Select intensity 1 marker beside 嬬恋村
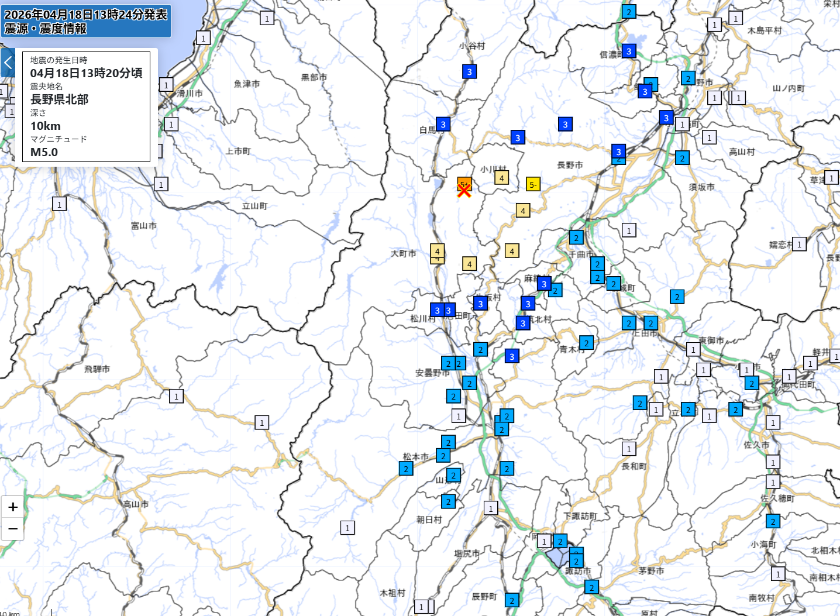Screen dimensions: 840x616 point(799,244)
